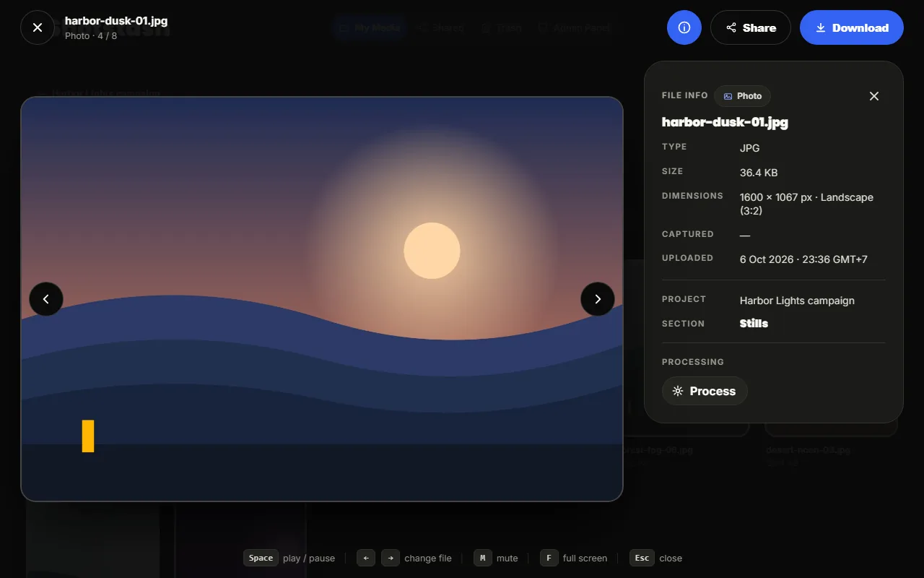Click the M mute key hint
This screenshot has width=924, height=578.
pyautogui.click(x=483, y=558)
